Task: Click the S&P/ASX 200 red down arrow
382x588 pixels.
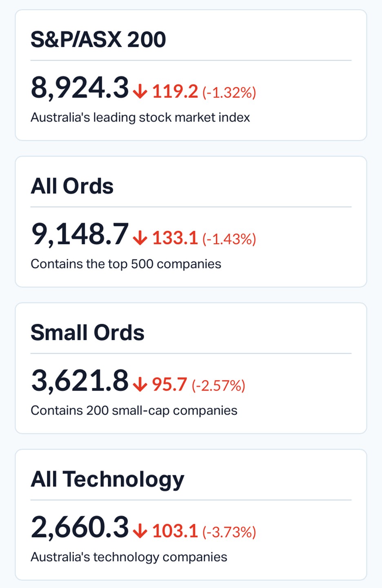Action: pyautogui.click(x=140, y=91)
